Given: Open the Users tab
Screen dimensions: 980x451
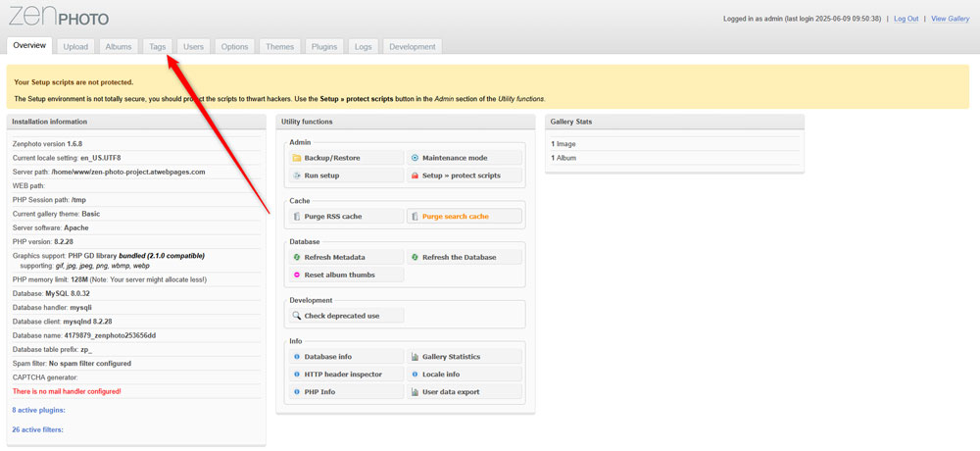Looking at the screenshot, I should [194, 47].
